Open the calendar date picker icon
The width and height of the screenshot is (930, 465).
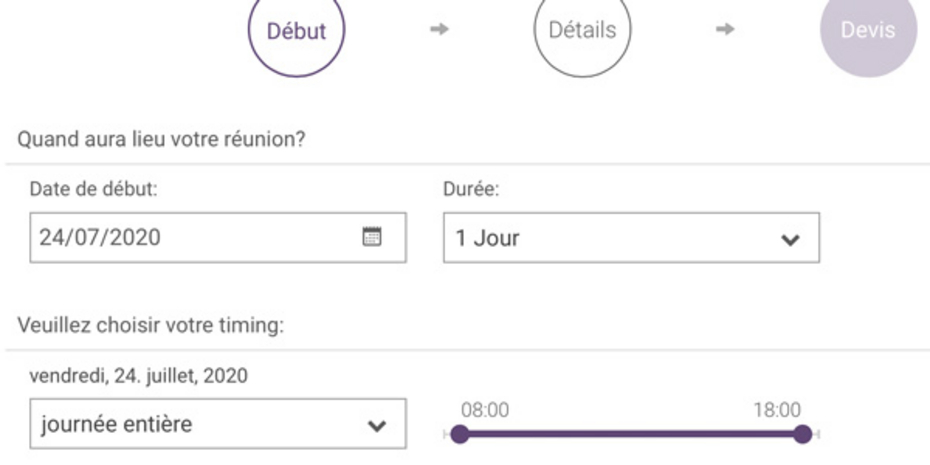tap(371, 237)
